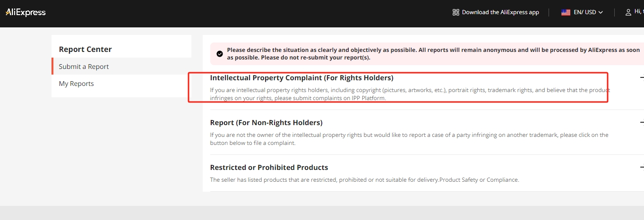
Task: Click the Report Center sidebar title
Action: 85,49
